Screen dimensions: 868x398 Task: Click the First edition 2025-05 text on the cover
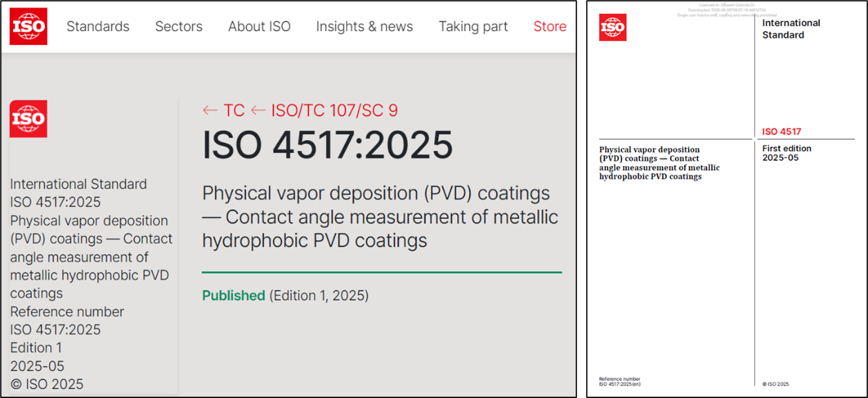(786, 152)
